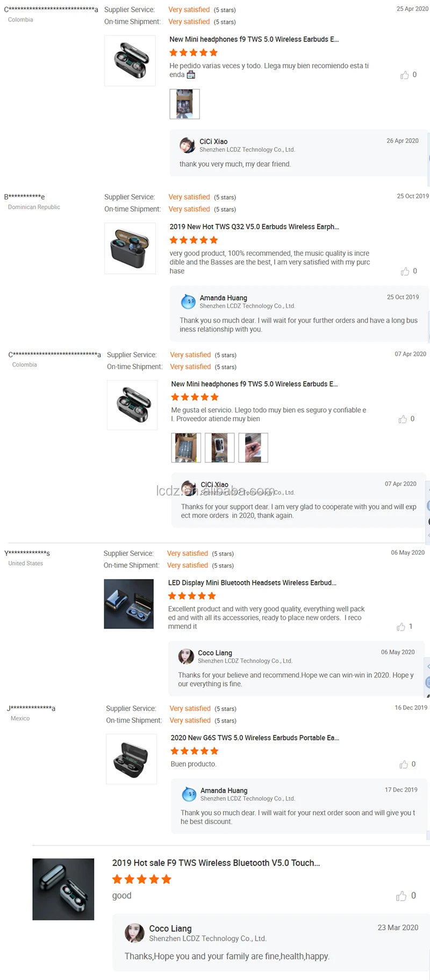Like the Colombia review dated 25 Apr 2020
Screen dimensions: 430x980
click(x=405, y=75)
